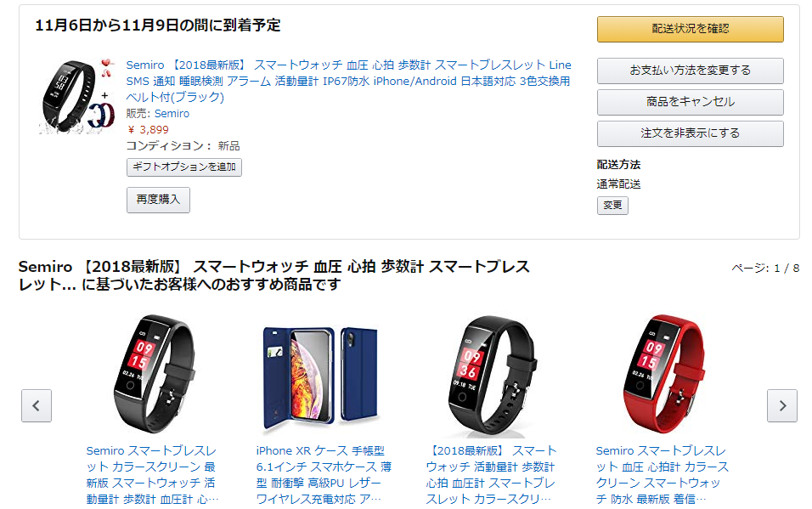Click 配送状況を確認 button
Image resolution: width=812 pixels, height=509 pixels.
point(691,29)
